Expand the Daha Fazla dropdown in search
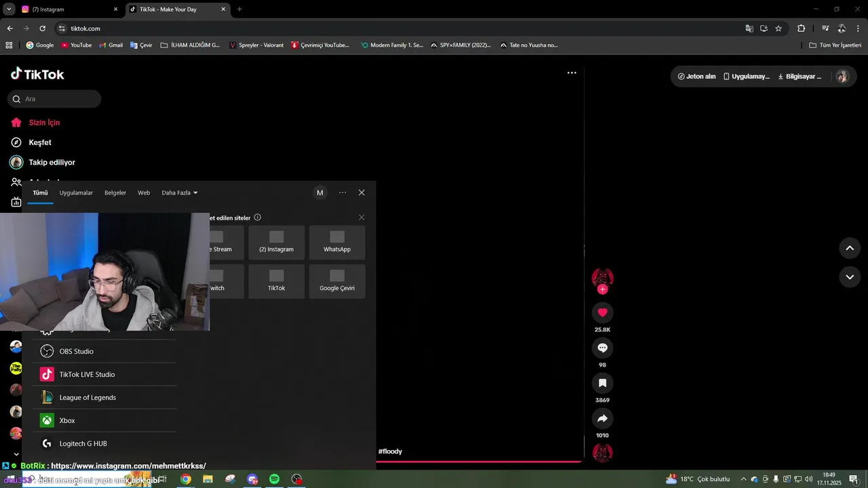Screen dimensions: 868x488 pos(180,193)
